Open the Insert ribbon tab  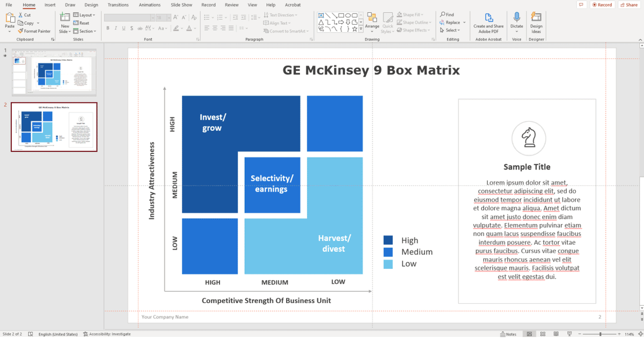(x=50, y=5)
